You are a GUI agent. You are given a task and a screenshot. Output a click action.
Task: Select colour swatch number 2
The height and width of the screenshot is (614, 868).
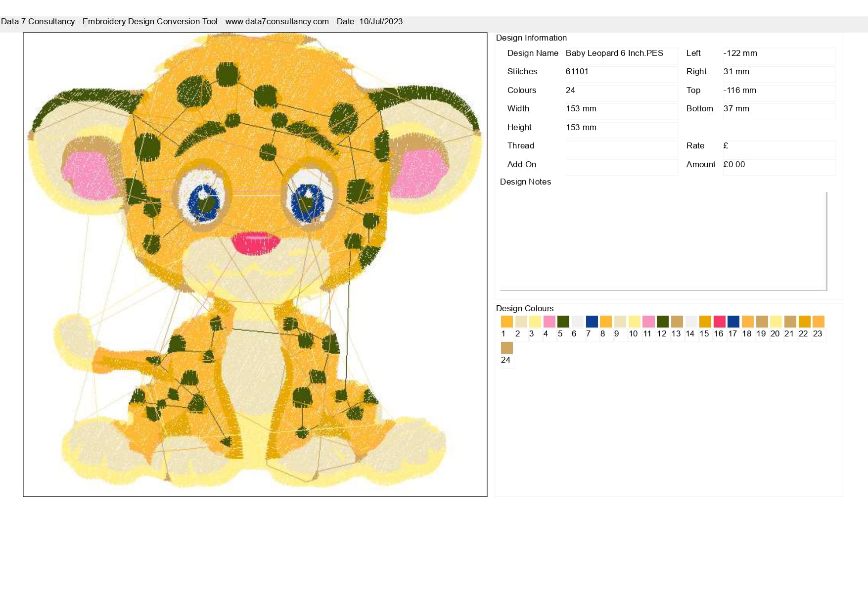[521, 322]
